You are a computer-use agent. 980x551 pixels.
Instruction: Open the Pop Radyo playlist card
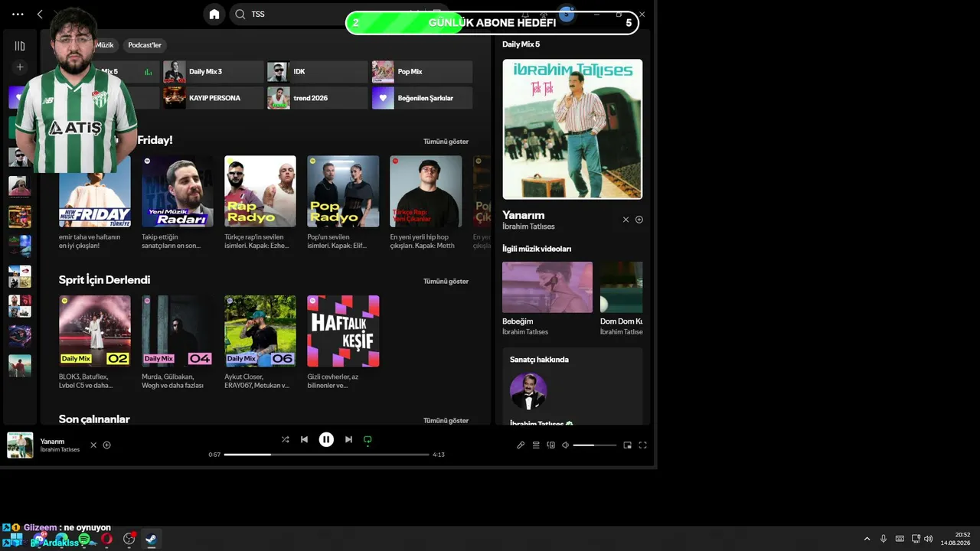tap(343, 203)
